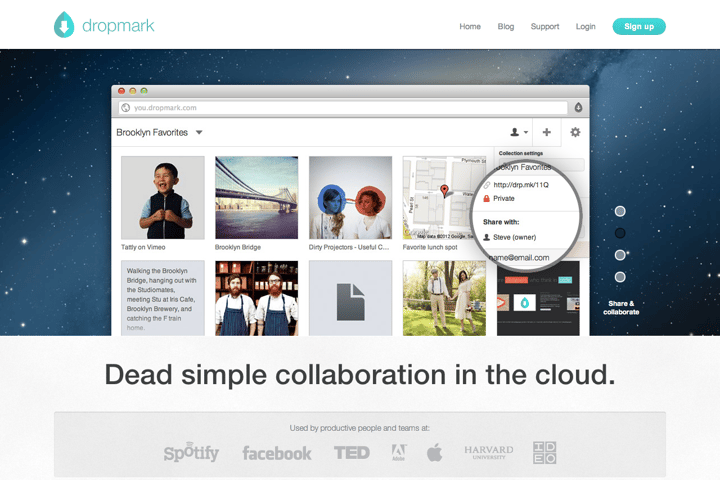Click the plus add item icon

pos(546,132)
